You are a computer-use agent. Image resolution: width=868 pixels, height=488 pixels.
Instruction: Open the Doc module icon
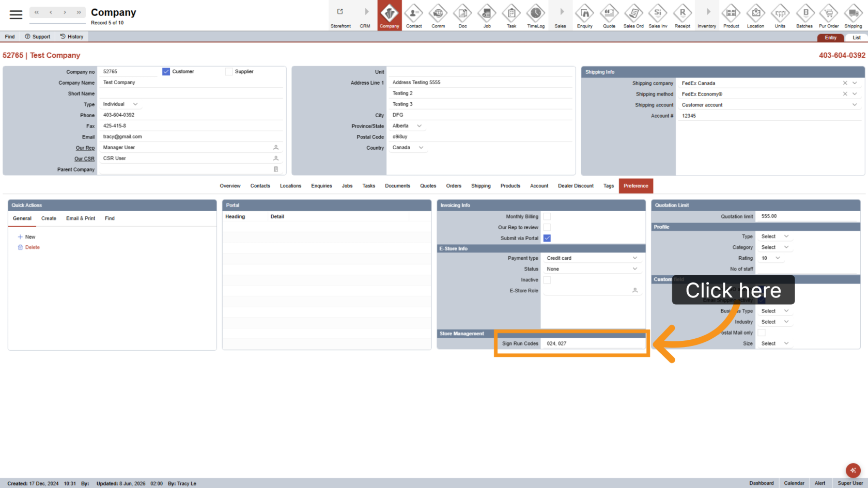(x=462, y=15)
